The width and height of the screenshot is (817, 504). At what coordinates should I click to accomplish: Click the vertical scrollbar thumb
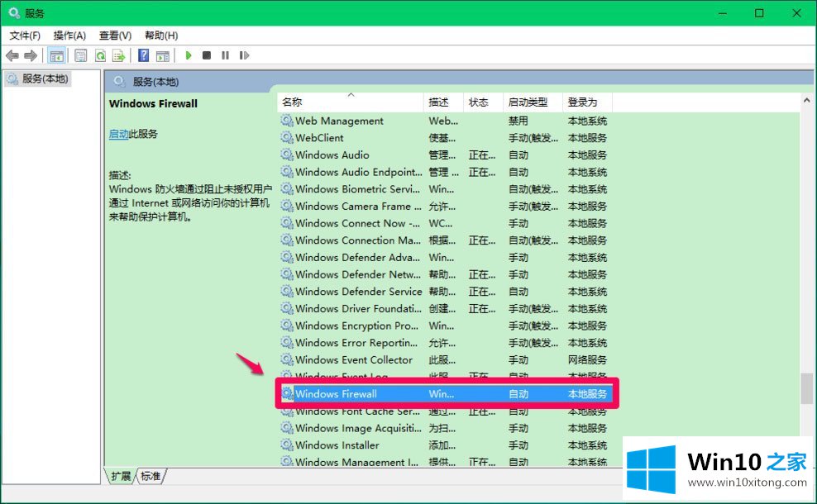(x=806, y=388)
